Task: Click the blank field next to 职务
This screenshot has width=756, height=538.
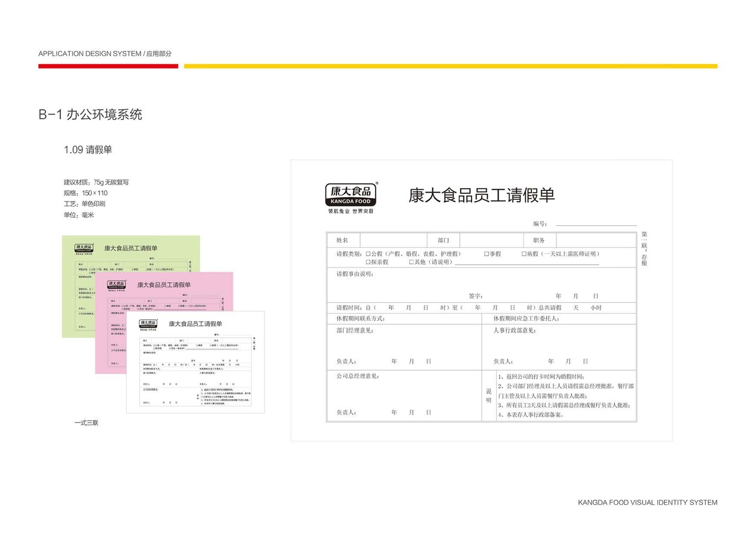Action: tap(596, 240)
